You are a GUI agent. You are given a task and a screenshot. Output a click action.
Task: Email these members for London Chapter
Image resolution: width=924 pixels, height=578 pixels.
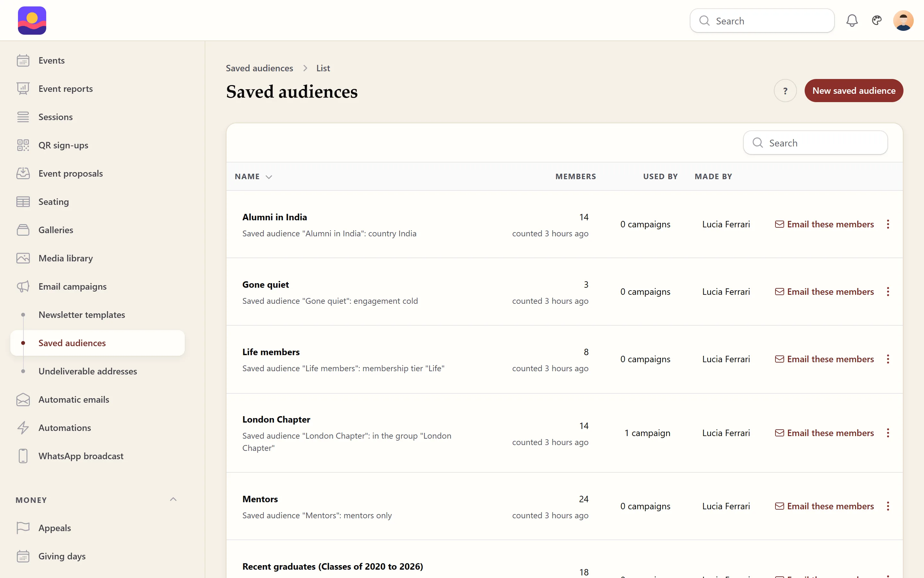pos(824,433)
